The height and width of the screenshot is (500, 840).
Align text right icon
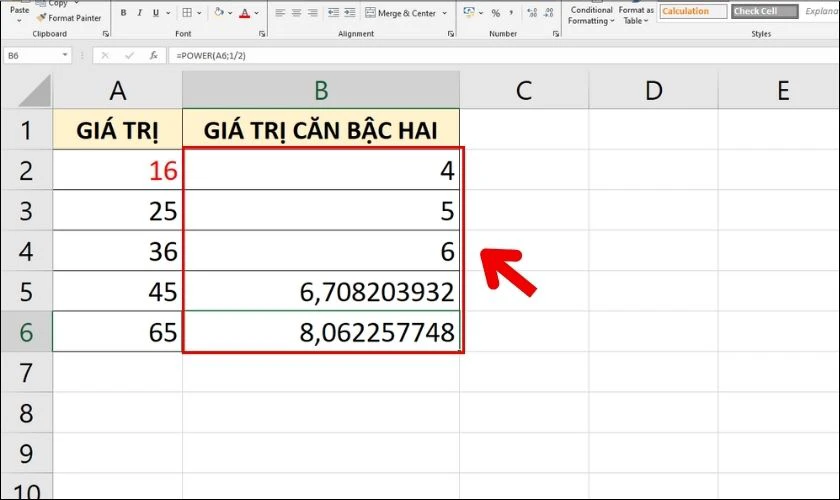click(312, 12)
